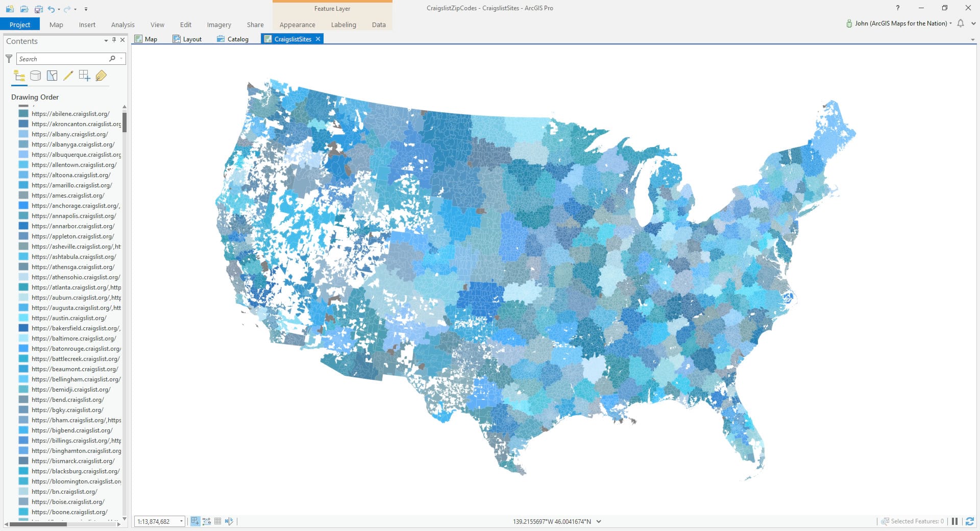Pause map drawing
Image resolution: width=980 pixels, height=531 pixels.
(954, 521)
